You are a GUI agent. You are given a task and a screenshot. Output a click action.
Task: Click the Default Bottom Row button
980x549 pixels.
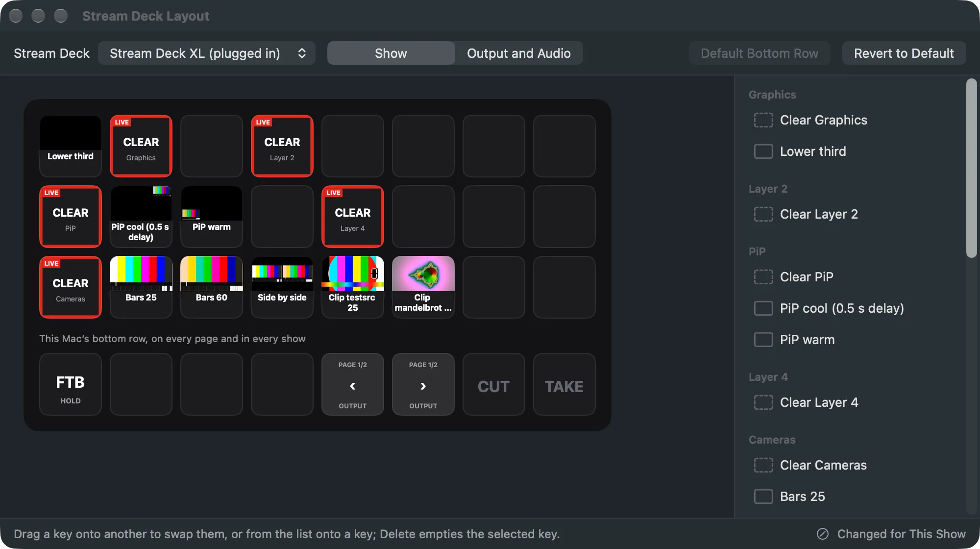pos(759,53)
